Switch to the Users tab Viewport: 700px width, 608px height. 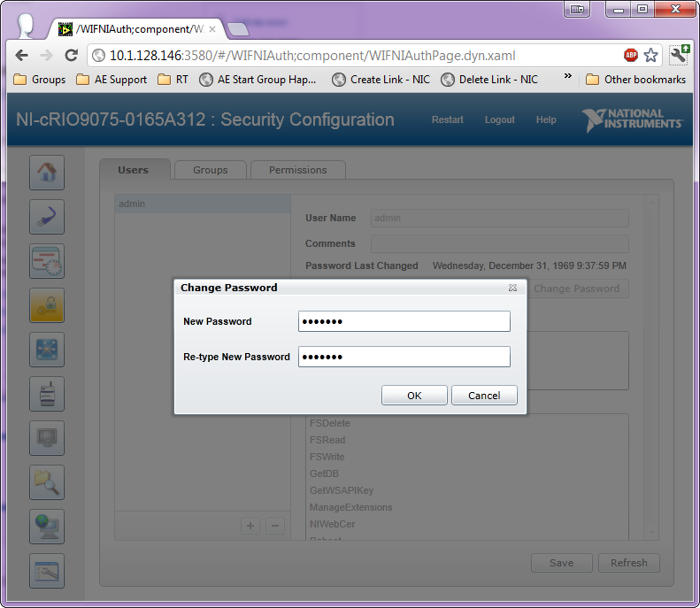coord(134,170)
